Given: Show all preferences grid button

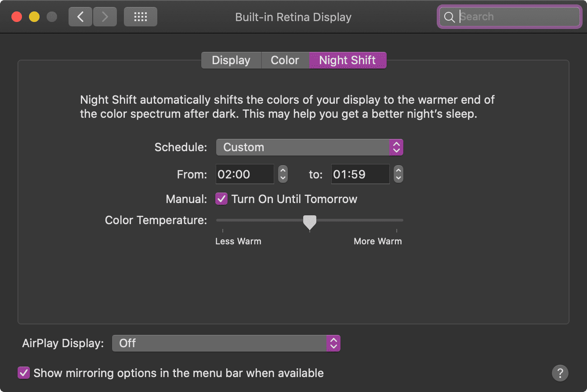Looking at the screenshot, I should [x=140, y=17].
